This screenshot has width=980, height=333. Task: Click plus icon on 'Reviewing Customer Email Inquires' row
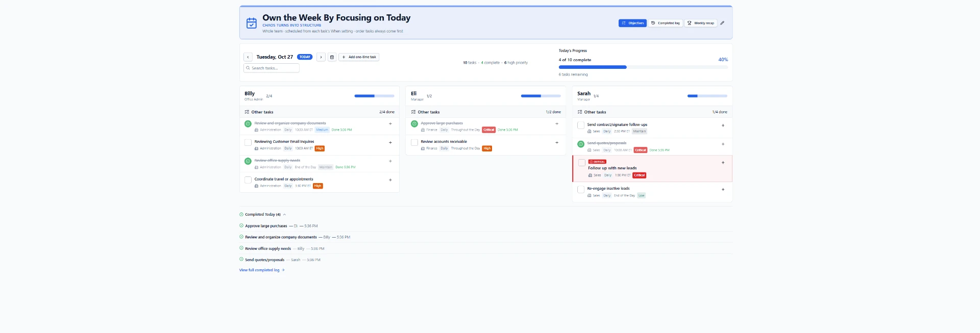click(x=390, y=142)
